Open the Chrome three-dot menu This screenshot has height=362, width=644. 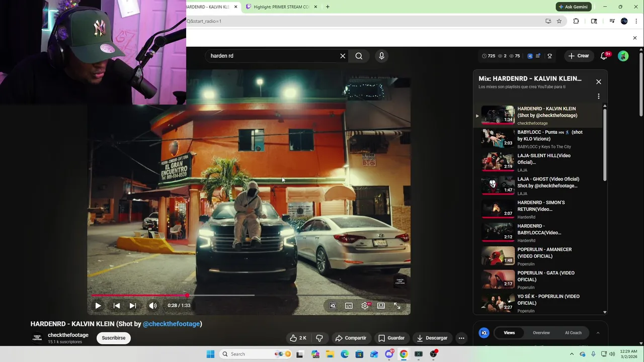[636, 21]
